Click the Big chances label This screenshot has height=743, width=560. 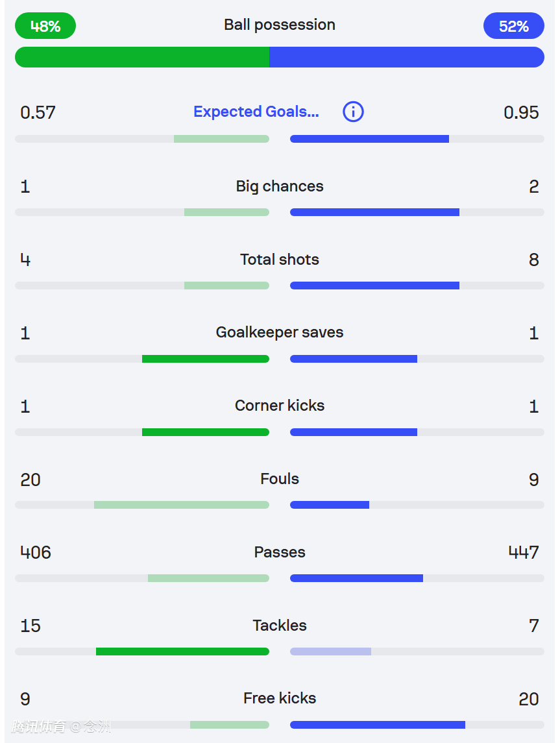[280, 186]
